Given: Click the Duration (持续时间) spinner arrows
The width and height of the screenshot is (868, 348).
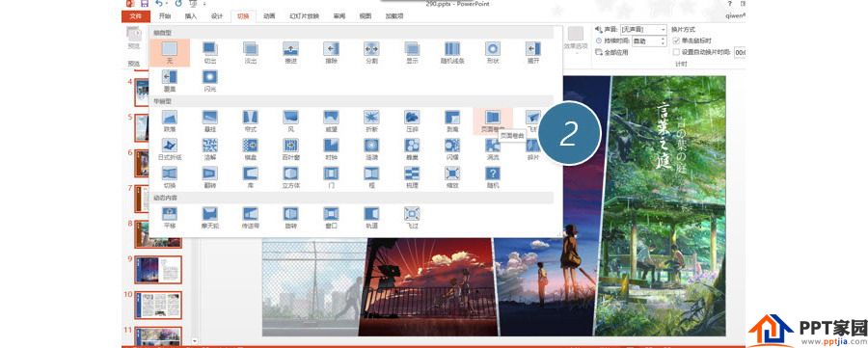Looking at the screenshot, I should (664, 40).
